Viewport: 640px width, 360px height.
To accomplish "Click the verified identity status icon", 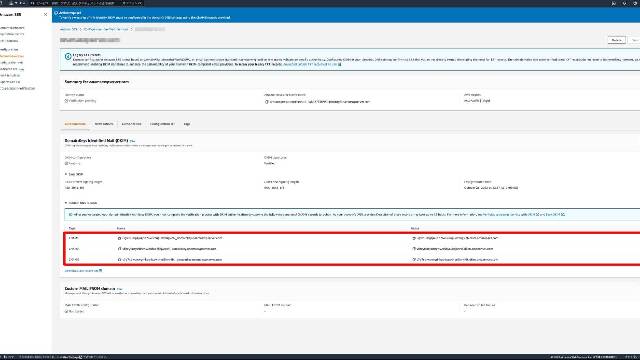I will (x=66, y=101).
